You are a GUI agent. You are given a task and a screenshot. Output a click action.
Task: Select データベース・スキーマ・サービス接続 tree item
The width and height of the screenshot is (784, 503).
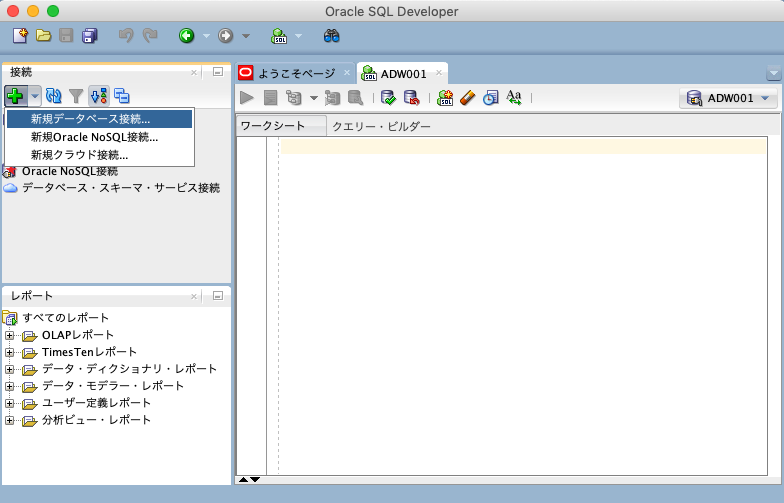coord(120,188)
